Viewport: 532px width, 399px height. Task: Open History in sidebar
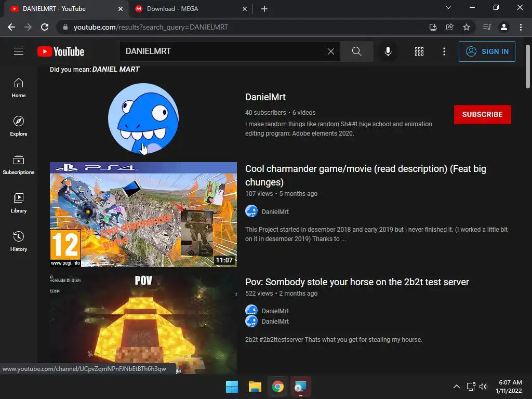point(19,241)
